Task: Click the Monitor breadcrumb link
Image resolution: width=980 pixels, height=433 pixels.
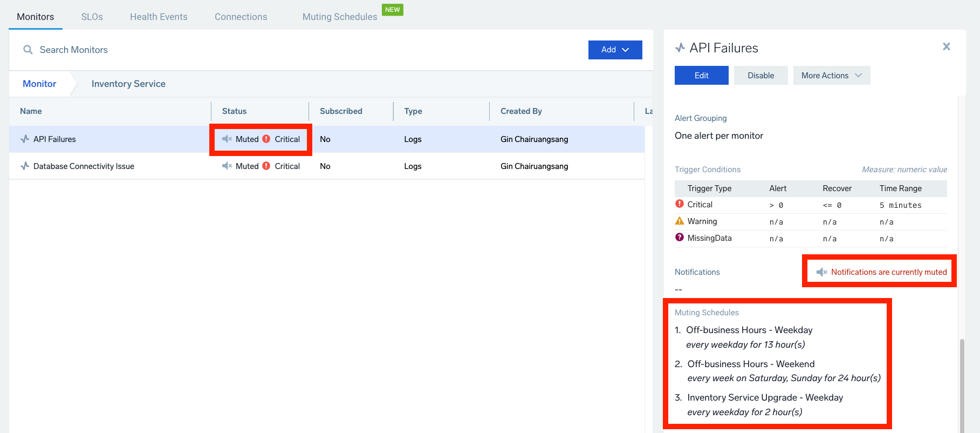Action: [x=39, y=84]
